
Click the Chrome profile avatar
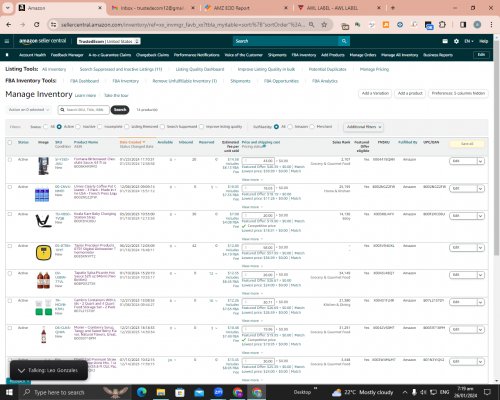[x=477, y=25]
